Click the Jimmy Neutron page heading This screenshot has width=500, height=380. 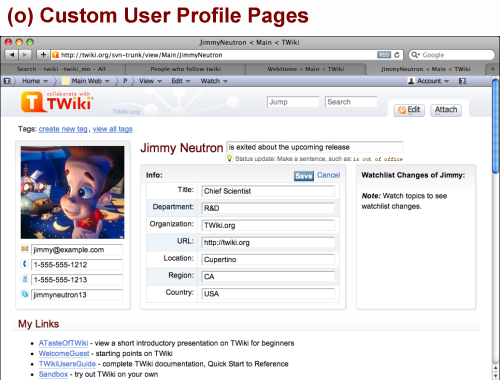[x=182, y=148]
